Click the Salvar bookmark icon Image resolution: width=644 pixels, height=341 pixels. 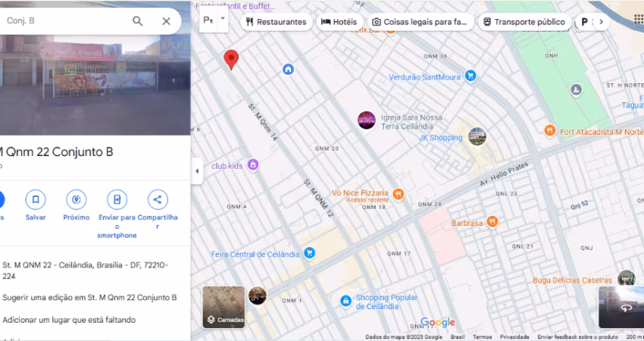coord(36,199)
